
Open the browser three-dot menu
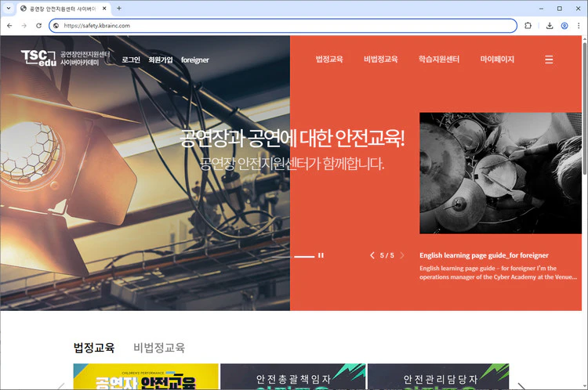pyautogui.click(x=579, y=26)
